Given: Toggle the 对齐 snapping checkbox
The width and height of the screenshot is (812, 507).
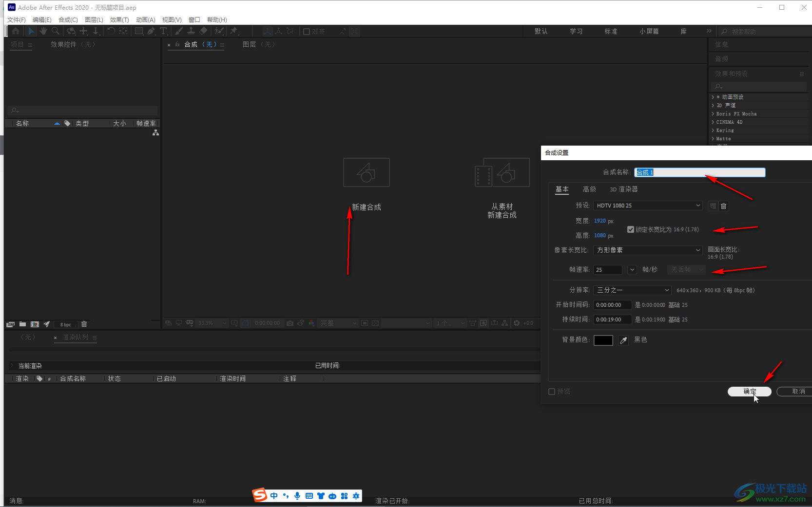Looking at the screenshot, I should tap(307, 32).
